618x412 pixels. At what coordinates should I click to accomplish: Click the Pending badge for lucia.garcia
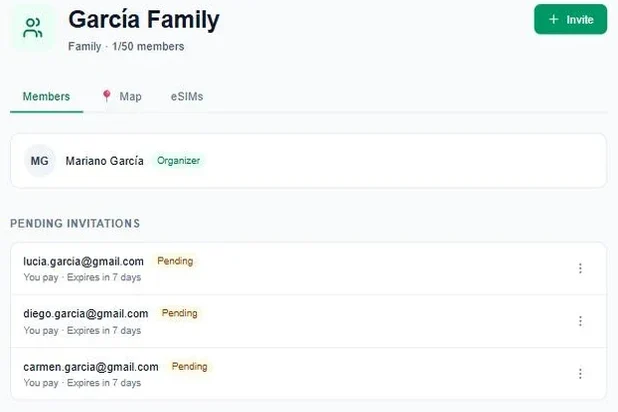coord(175,261)
